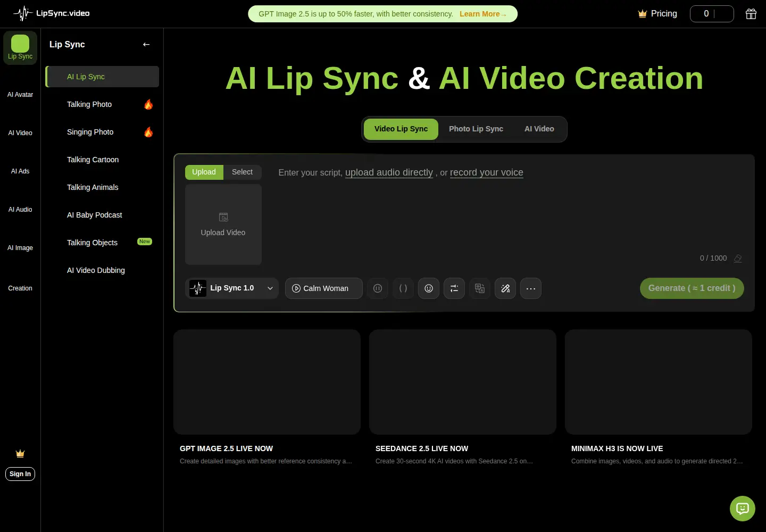Click the Lip Sync green sidebar icon

click(20, 47)
